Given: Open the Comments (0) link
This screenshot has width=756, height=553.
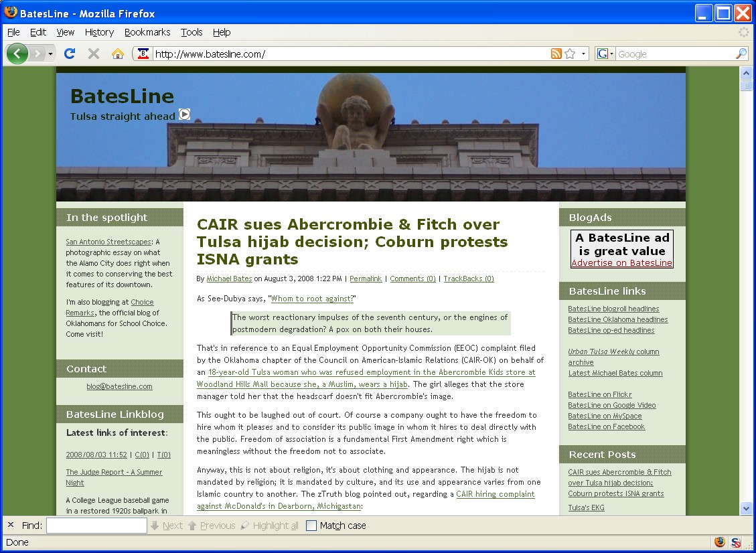Looking at the screenshot, I should click(412, 279).
